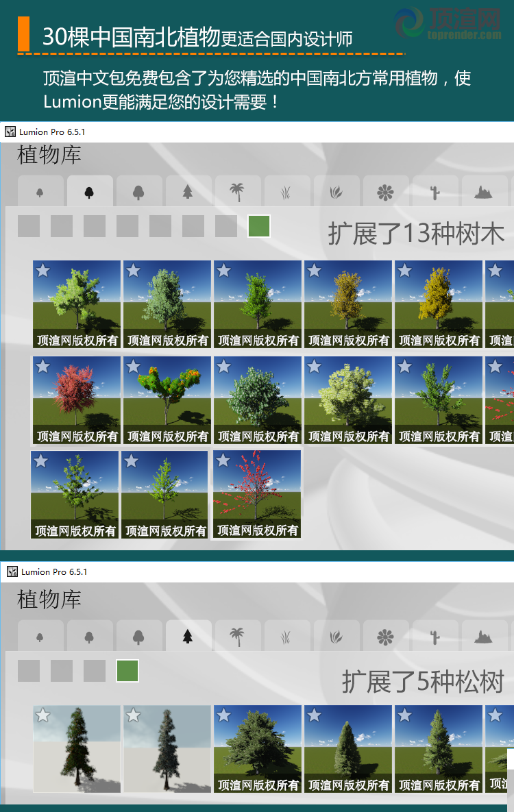Screen dimensions: 514x812
Task: Click the Lumion app icon in upper title bar
Action: 10,132
